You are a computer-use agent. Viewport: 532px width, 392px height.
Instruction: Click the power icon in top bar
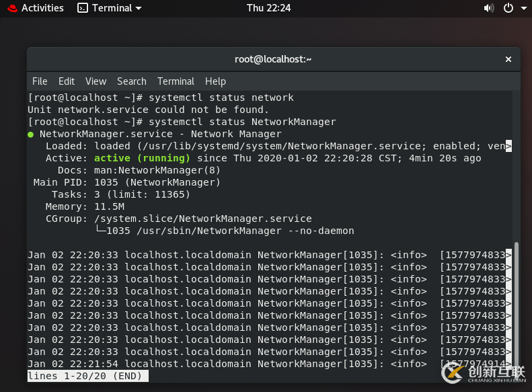point(508,8)
